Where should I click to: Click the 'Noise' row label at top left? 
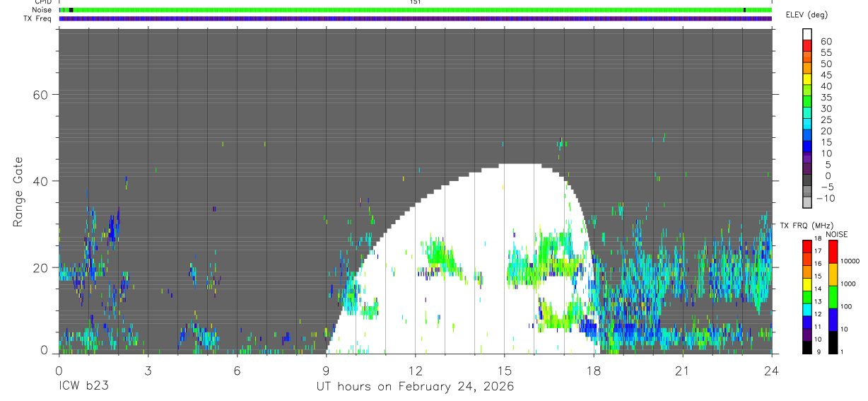[x=43, y=10]
